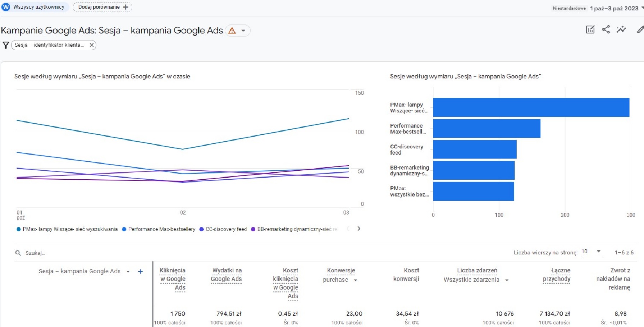Open the Sesja – kampania Google Ads dimension menu
The height and width of the screenshot is (327, 644).
coord(128,272)
